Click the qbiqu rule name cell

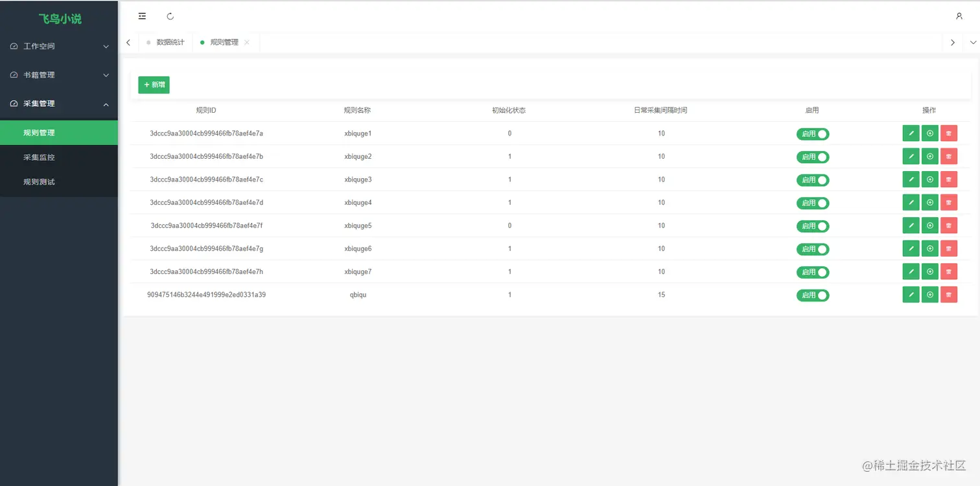[x=358, y=295]
